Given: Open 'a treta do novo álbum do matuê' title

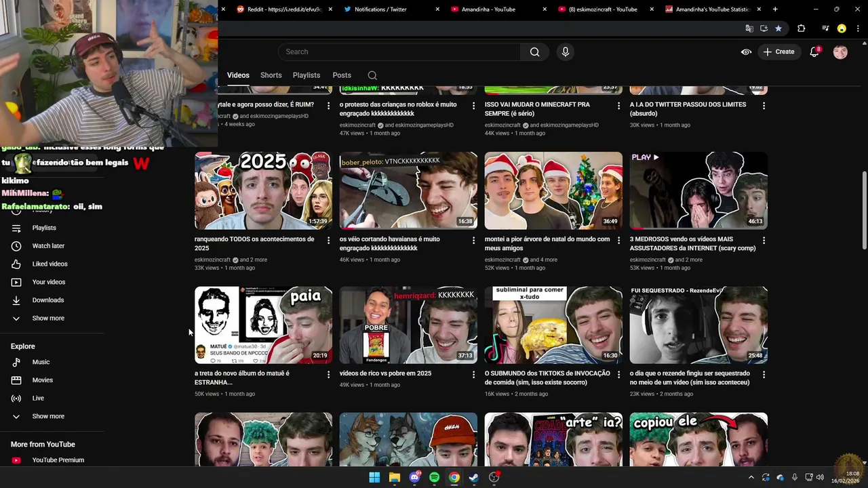Looking at the screenshot, I should pyautogui.click(x=242, y=378).
